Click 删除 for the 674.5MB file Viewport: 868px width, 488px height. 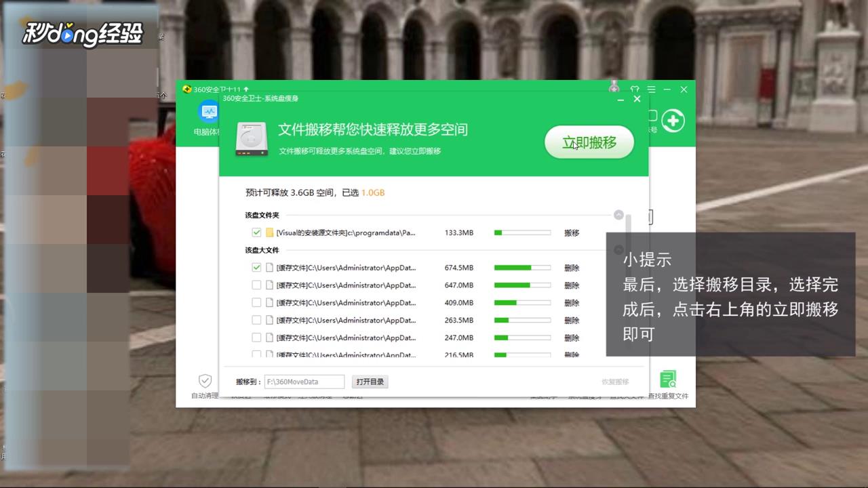(x=572, y=268)
